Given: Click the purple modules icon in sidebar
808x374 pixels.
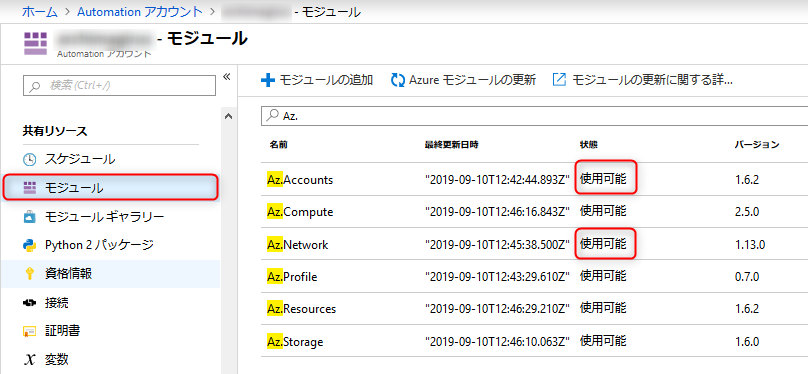Looking at the screenshot, I should [x=30, y=188].
